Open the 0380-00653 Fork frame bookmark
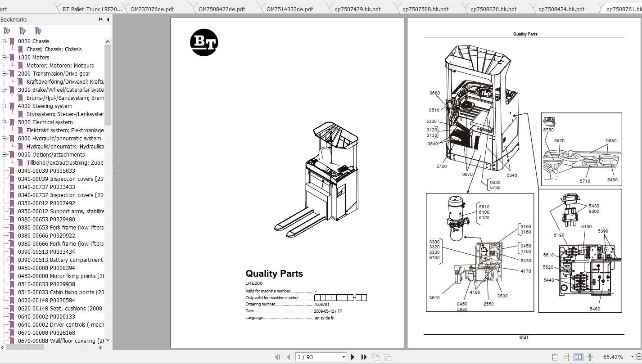Image resolution: width=642 pixels, height=364 pixels. coord(61,228)
